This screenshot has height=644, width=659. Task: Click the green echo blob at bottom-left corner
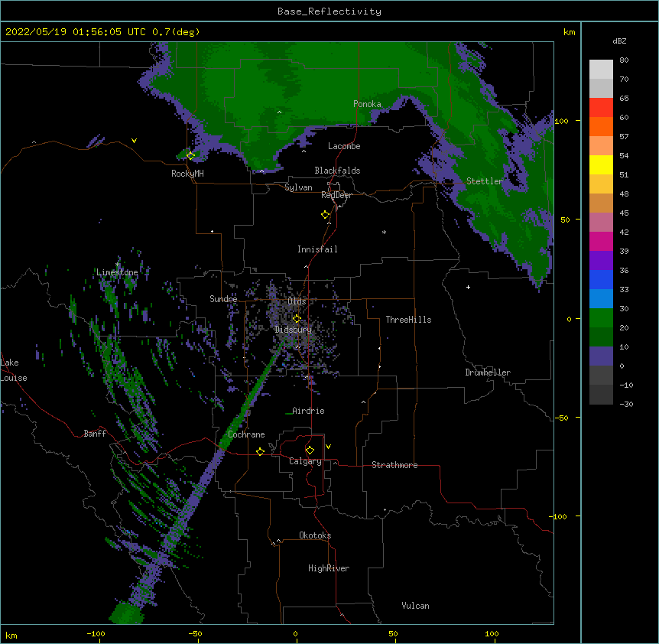point(126,613)
